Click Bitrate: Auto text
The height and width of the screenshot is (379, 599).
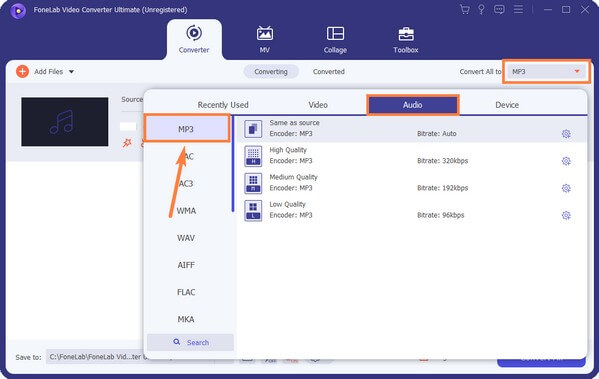[x=437, y=134]
